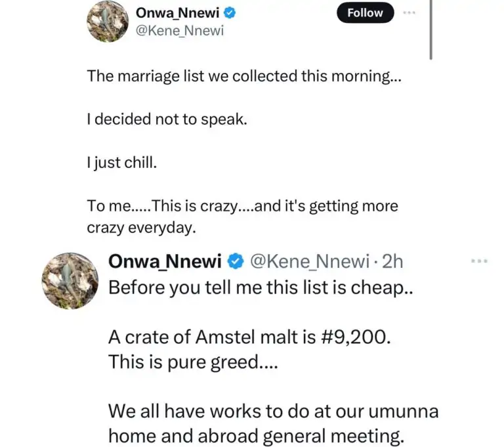Viewport: 504px width, 447px height.
Task: Click the verified badge in the quoted tweet
Action: pos(234,262)
